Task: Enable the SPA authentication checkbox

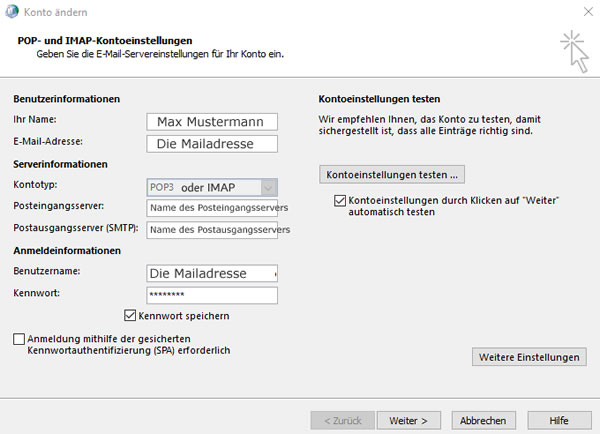Action: 19,339
